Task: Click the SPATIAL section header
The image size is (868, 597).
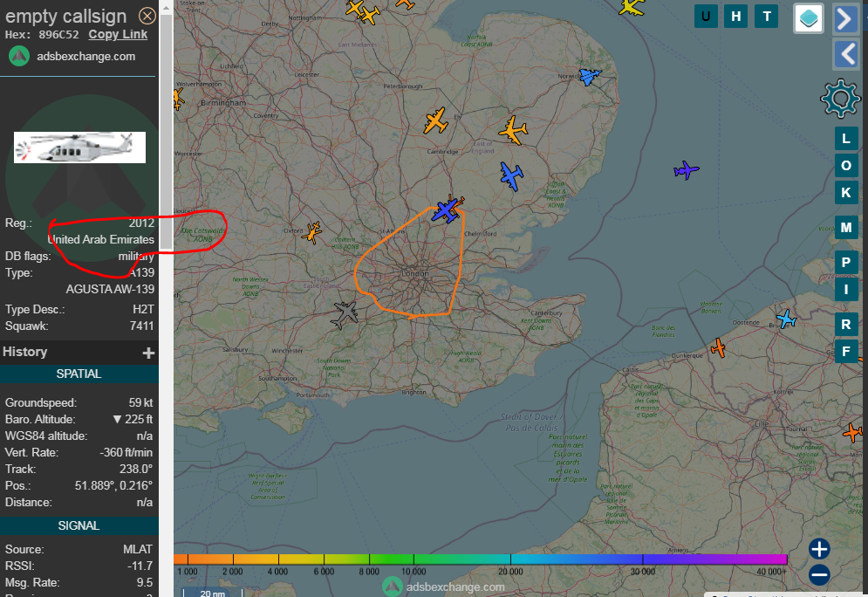Action: click(x=79, y=374)
